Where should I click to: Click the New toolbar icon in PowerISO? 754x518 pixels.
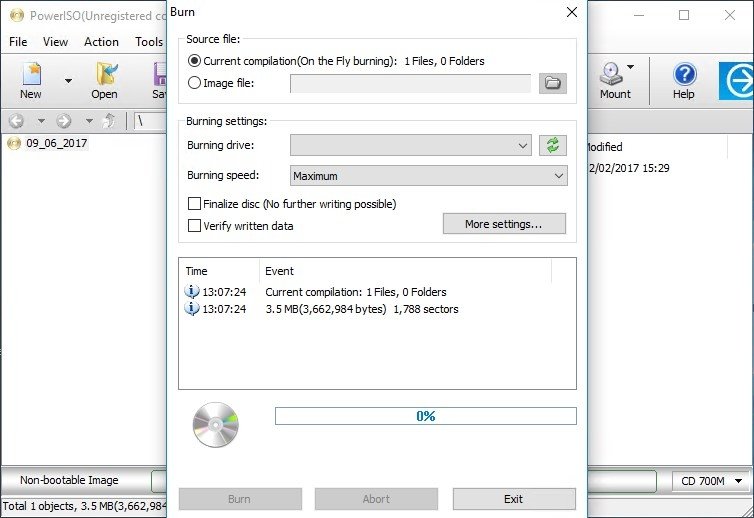(x=31, y=80)
